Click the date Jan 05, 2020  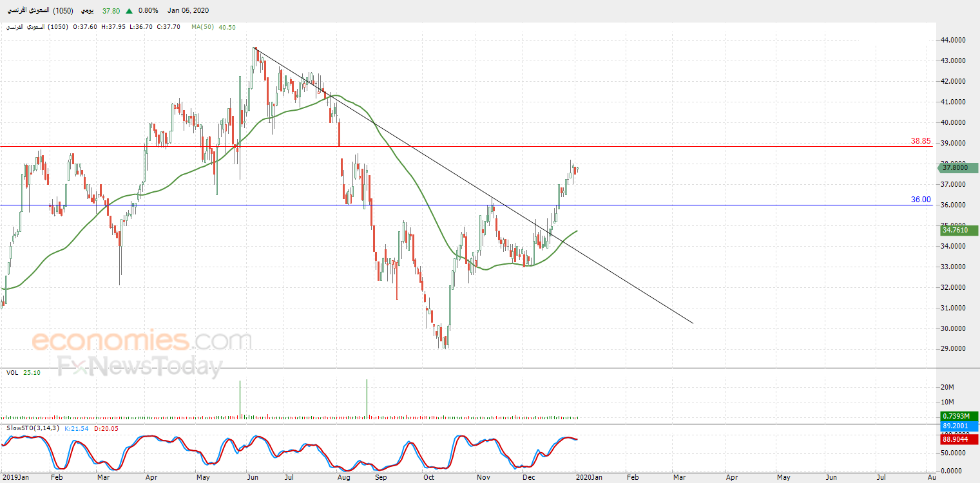[188, 11]
